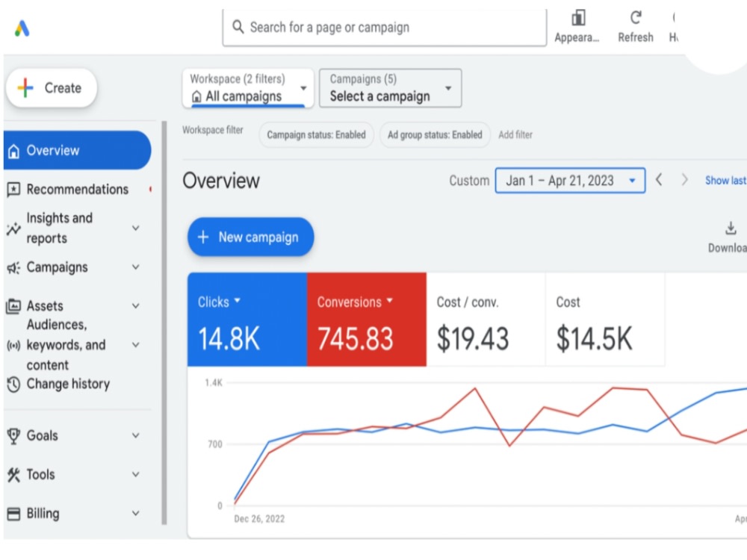
Task: Click the Audiences signal icon
Action: [13, 345]
